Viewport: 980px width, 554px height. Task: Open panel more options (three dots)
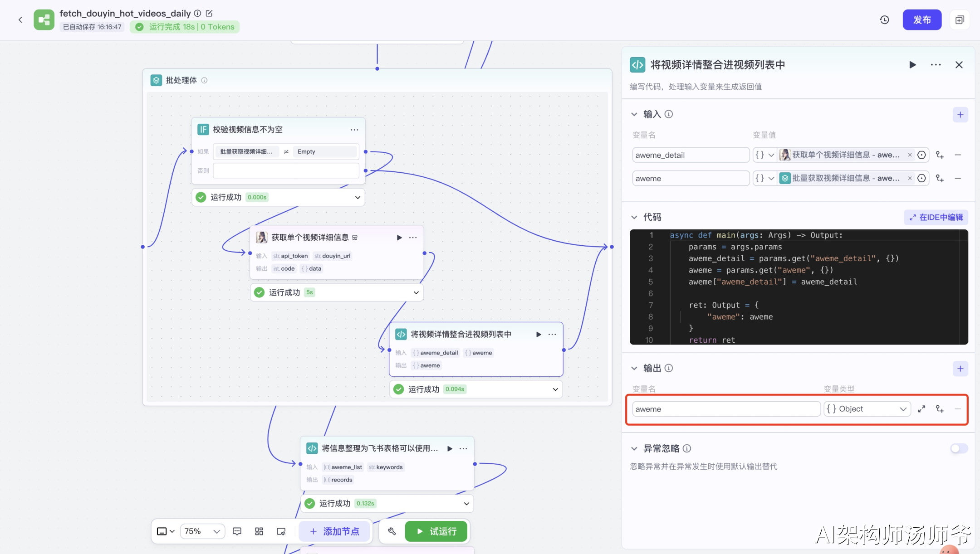(936, 65)
